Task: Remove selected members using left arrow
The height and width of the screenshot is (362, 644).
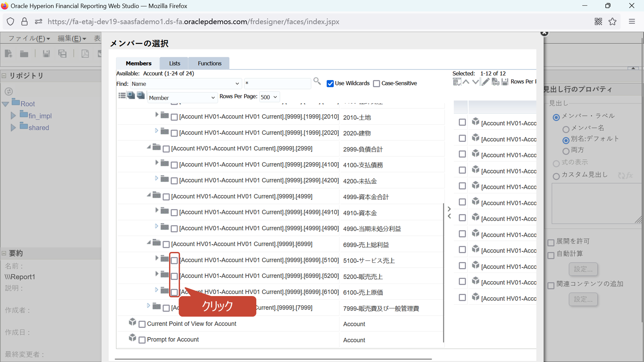Action: [x=449, y=216]
